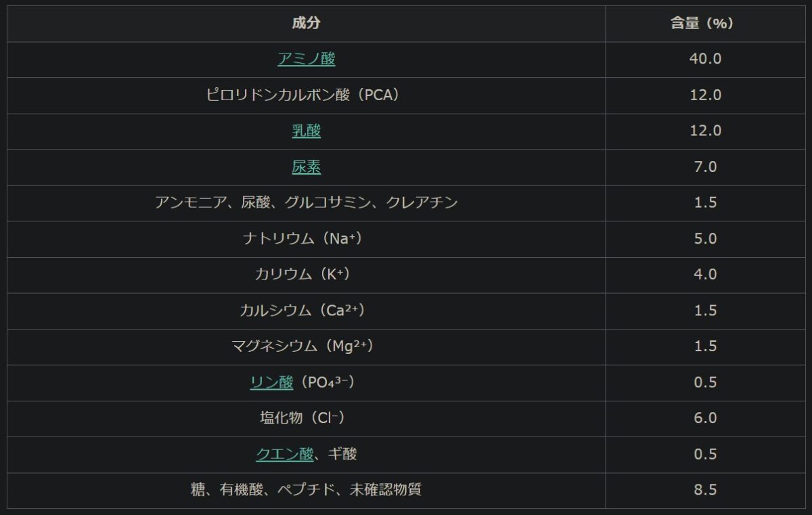
Task: Select the カルシウム（Ca²⁺） cell
Action: pos(306,310)
